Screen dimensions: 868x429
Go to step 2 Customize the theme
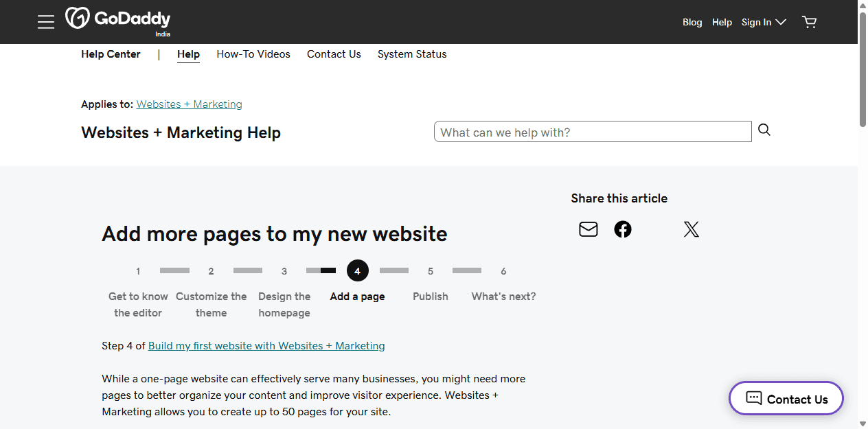point(211,292)
